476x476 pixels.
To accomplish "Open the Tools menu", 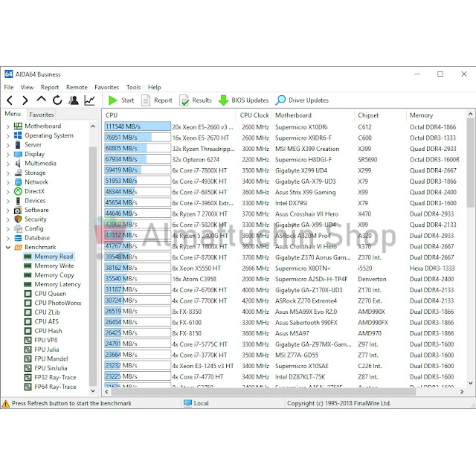I will (x=133, y=87).
